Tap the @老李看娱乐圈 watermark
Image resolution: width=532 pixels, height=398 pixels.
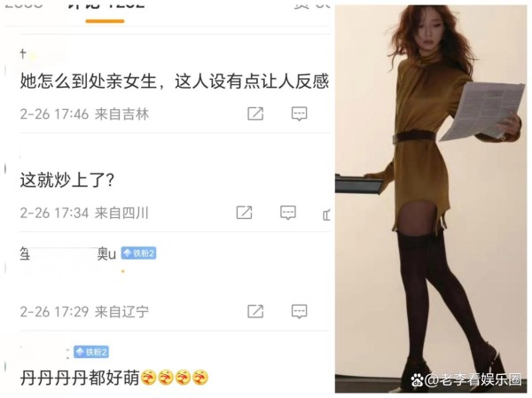click(x=466, y=379)
